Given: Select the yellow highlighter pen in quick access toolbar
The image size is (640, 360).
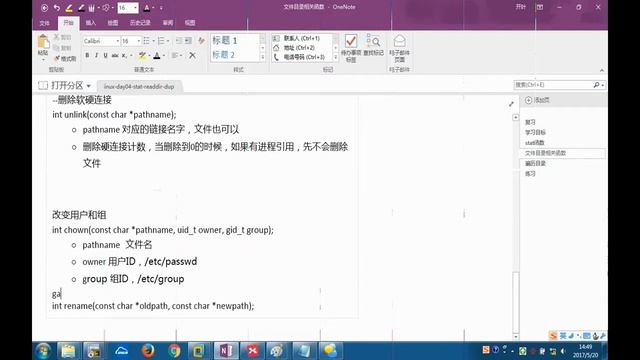Looking at the screenshot, I should tap(69, 8).
